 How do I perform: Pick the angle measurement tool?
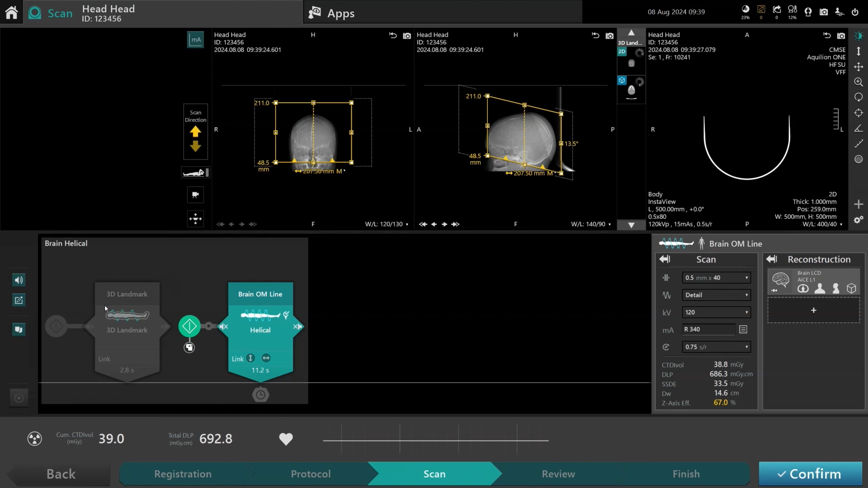[858, 128]
